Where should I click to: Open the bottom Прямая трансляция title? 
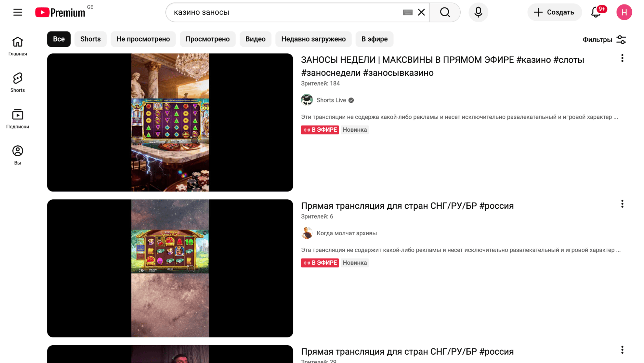407,352
